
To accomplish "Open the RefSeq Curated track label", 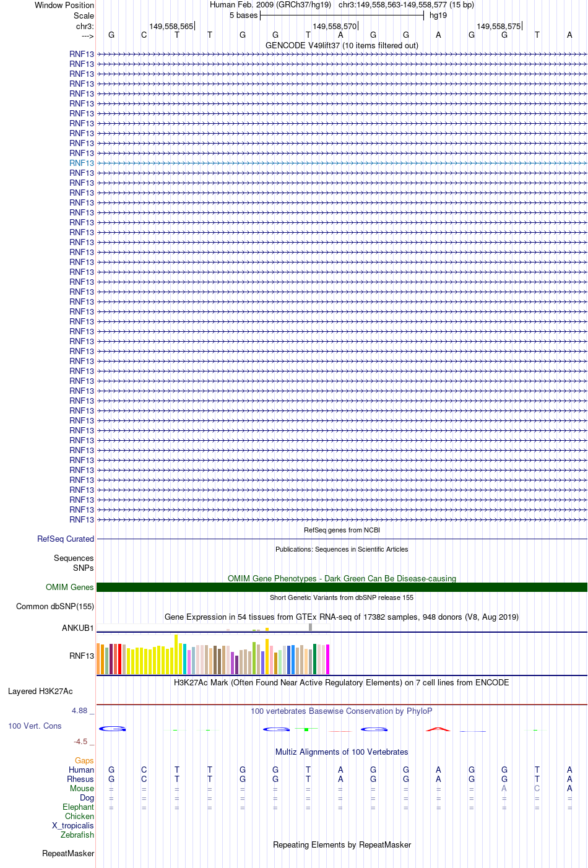I will (66, 539).
